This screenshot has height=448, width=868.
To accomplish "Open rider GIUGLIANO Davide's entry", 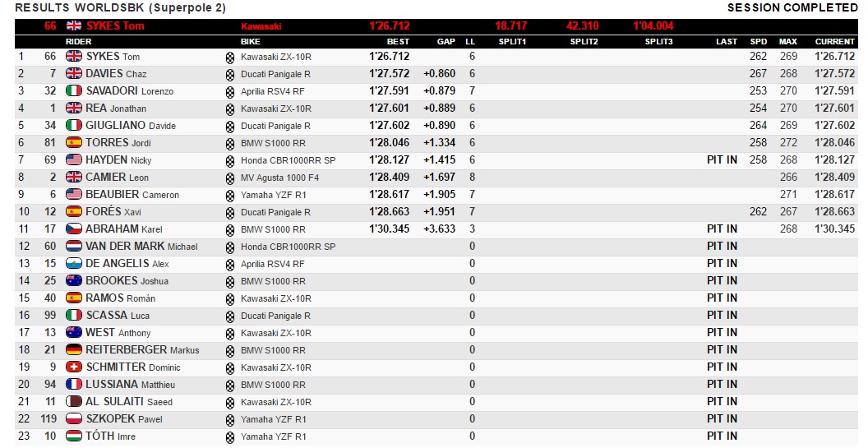I will (131, 126).
